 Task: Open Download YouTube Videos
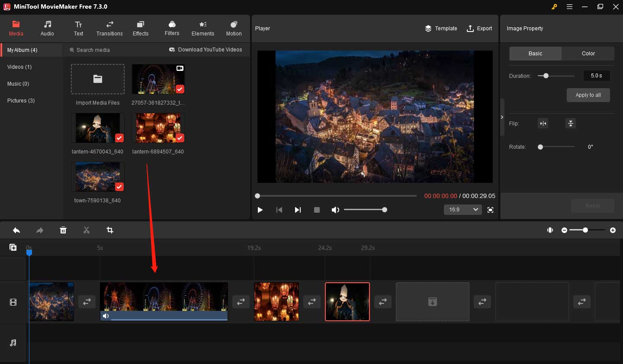pyautogui.click(x=206, y=50)
